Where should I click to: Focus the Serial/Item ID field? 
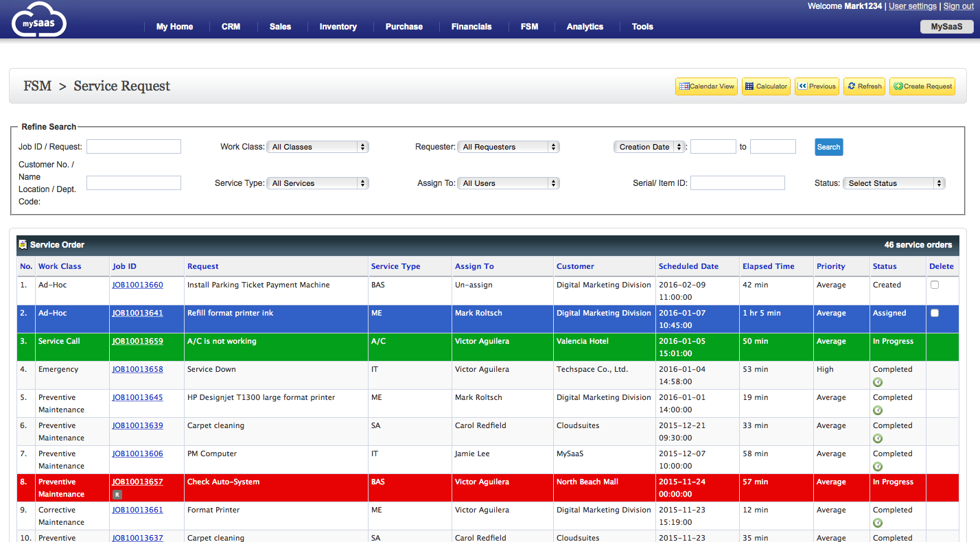click(x=738, y=182)
